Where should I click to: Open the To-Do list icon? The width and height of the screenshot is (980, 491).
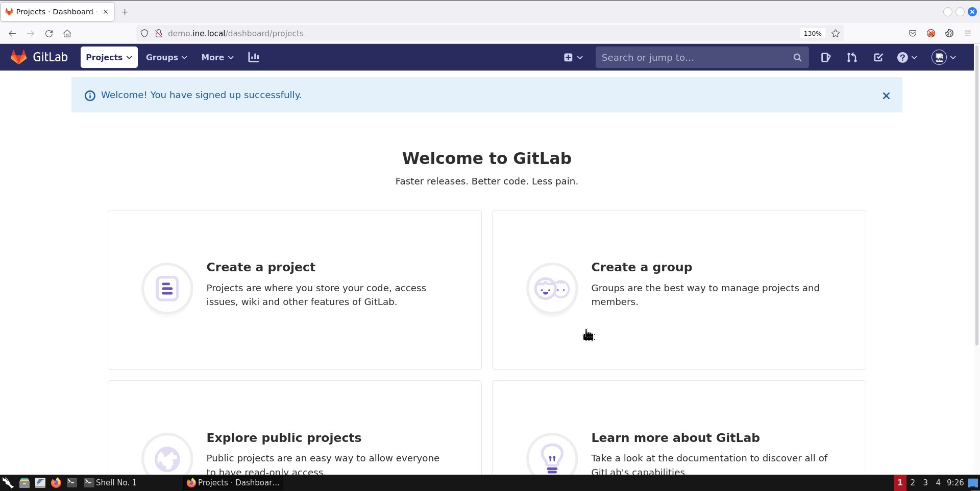878,57
